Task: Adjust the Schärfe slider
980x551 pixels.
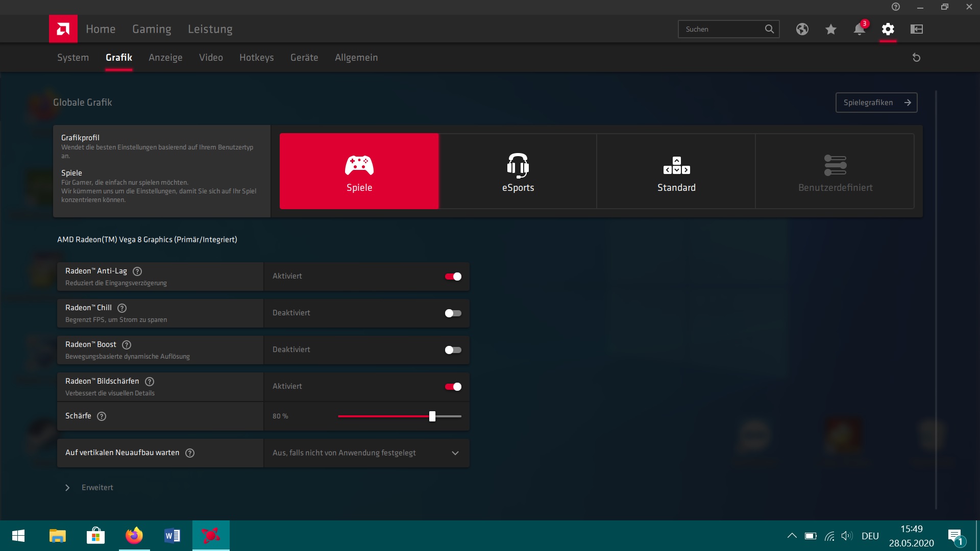Action: tap(432, 416)
